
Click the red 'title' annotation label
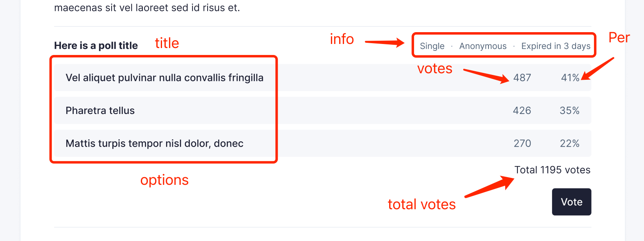[x=166, y=43]
